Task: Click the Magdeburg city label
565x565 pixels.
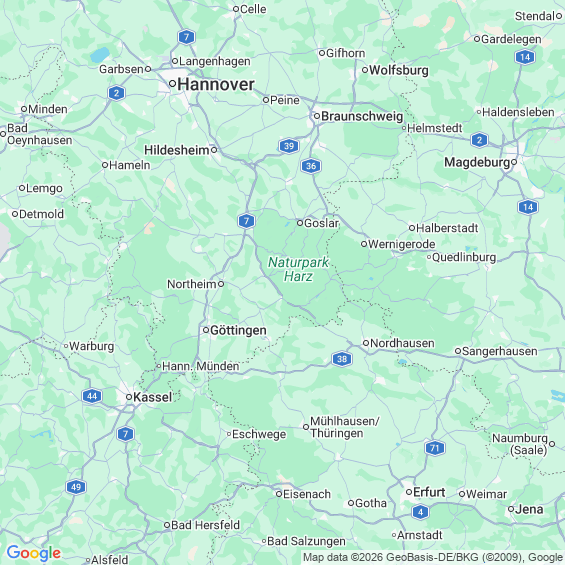Action: pyautogui.click(x=477, y=162)
